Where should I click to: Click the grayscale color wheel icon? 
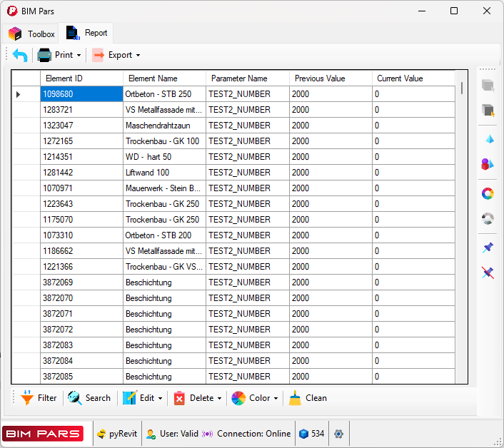pyautogui.click(x=488, y=219)
